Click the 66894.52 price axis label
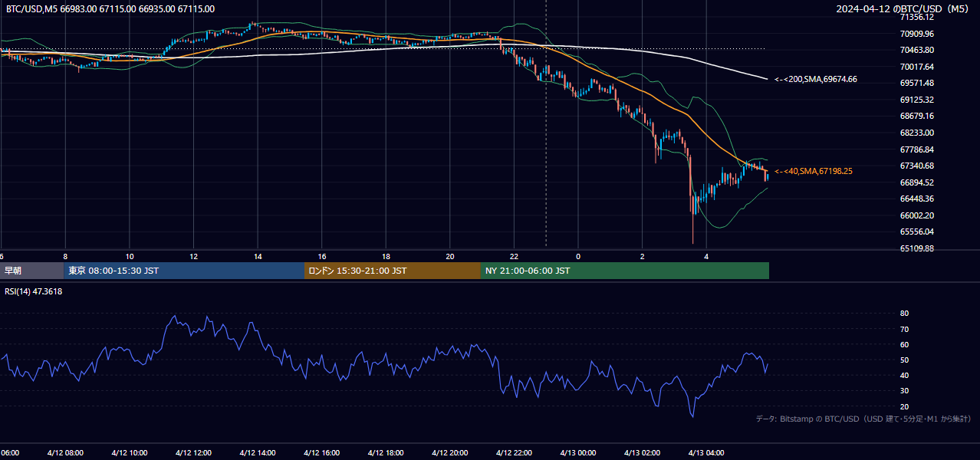Image resolution: width=980 pixels, height=460 pixels. (917, 182)
